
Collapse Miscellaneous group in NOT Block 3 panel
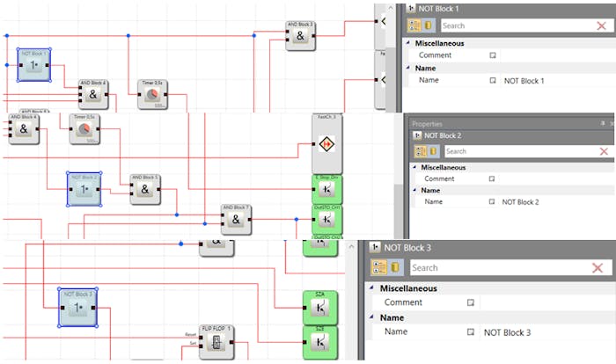371,288
